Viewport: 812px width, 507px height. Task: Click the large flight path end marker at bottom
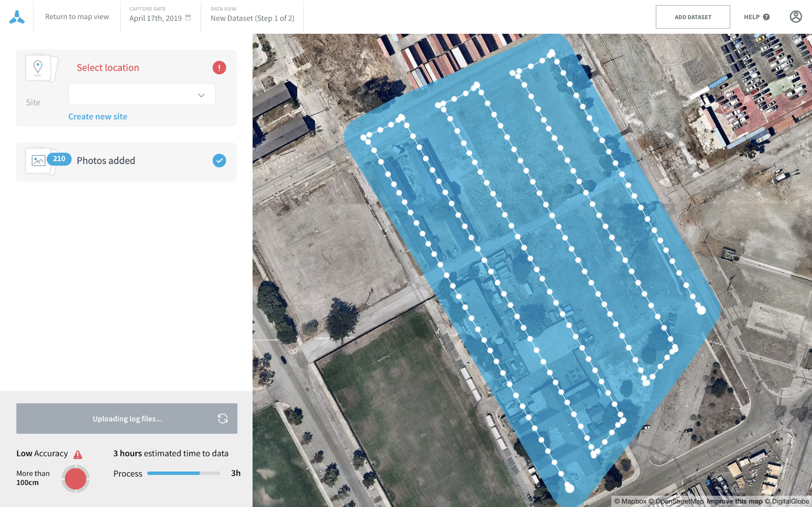tap(569, 488)
